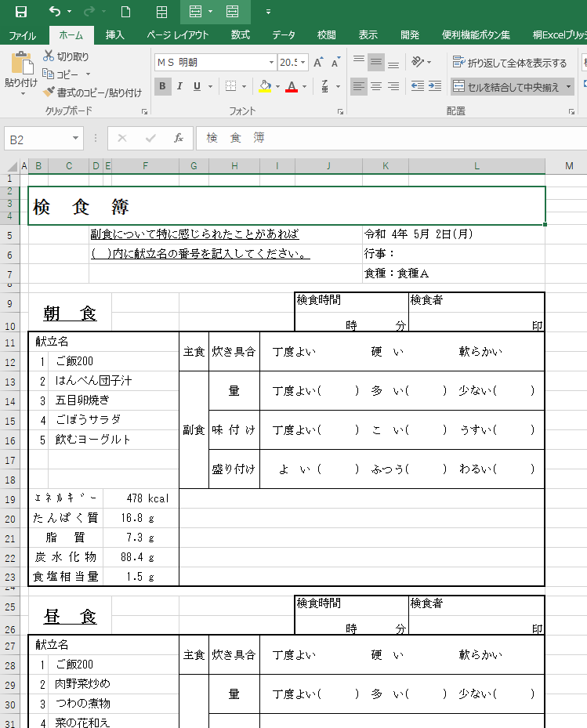Select the 肉野菜炒め cell

coord(114,684)
